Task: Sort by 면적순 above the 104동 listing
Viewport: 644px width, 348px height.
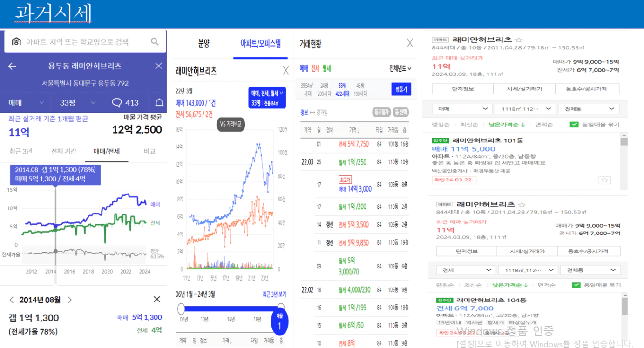Action: click(547, 285)
